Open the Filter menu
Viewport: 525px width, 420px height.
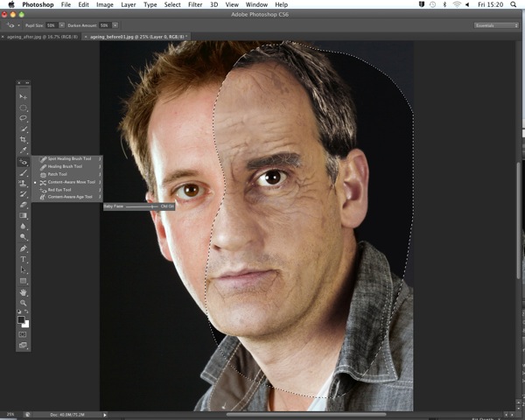(x=195, y=4)
